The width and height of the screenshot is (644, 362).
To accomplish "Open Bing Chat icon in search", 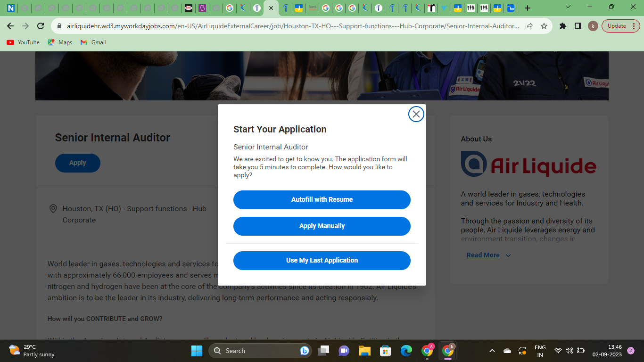I will 305,351.
